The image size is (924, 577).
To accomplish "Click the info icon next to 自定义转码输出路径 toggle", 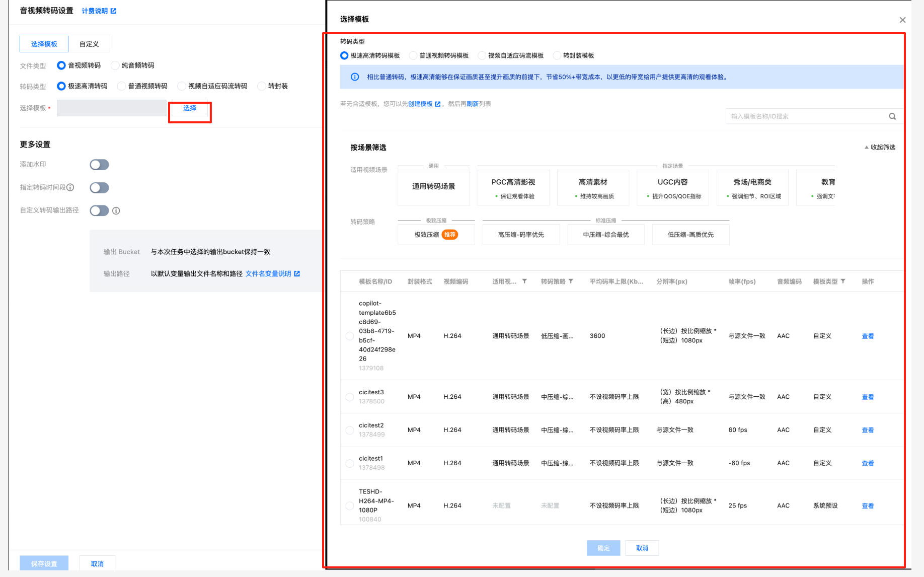I will point(116,211).
